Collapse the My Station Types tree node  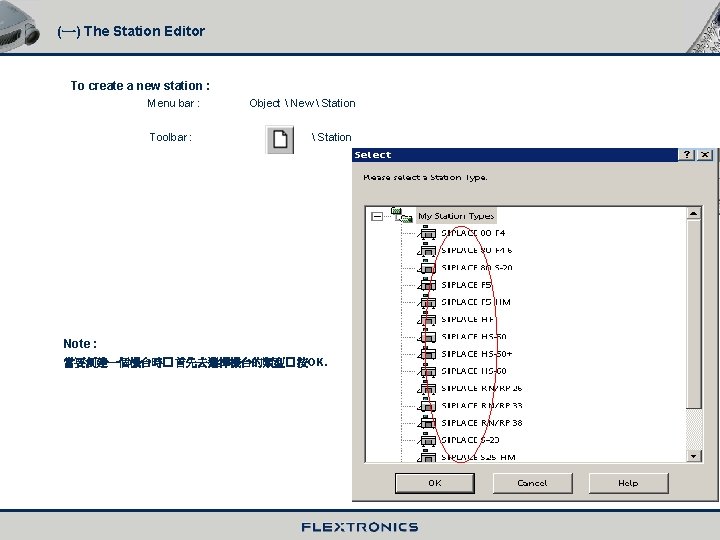(377, 216)
